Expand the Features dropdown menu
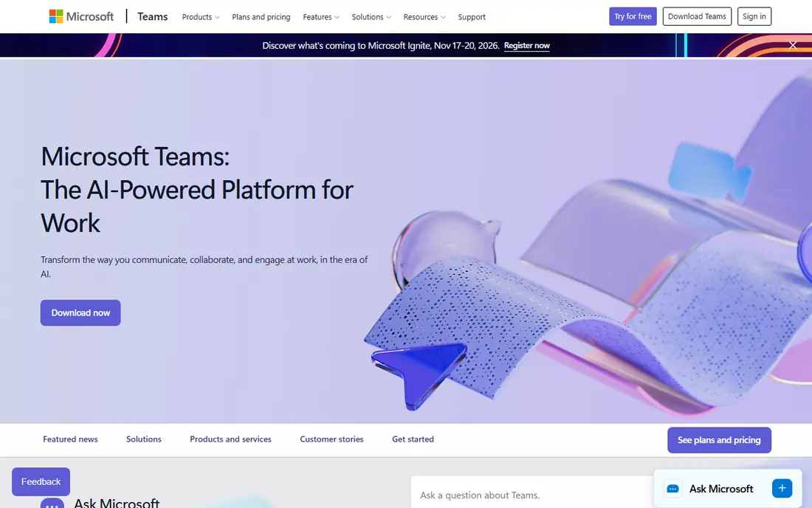812x508 pixels. (321, 17)
